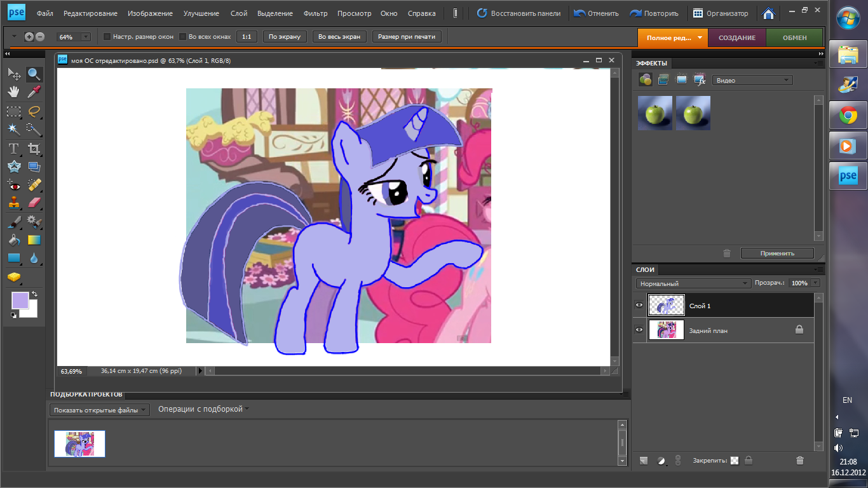The image size is (868, 488).
Task: Select the Paint Bucket tool
Action: 13,240
